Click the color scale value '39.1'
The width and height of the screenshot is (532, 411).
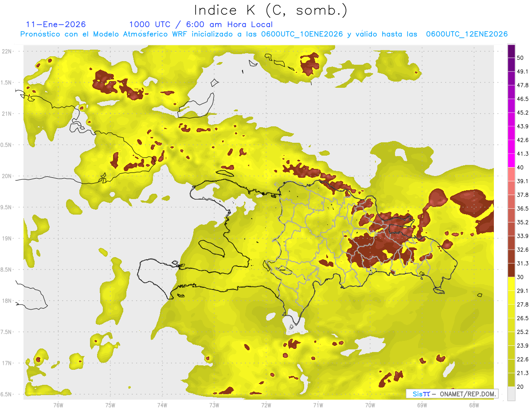523,181
